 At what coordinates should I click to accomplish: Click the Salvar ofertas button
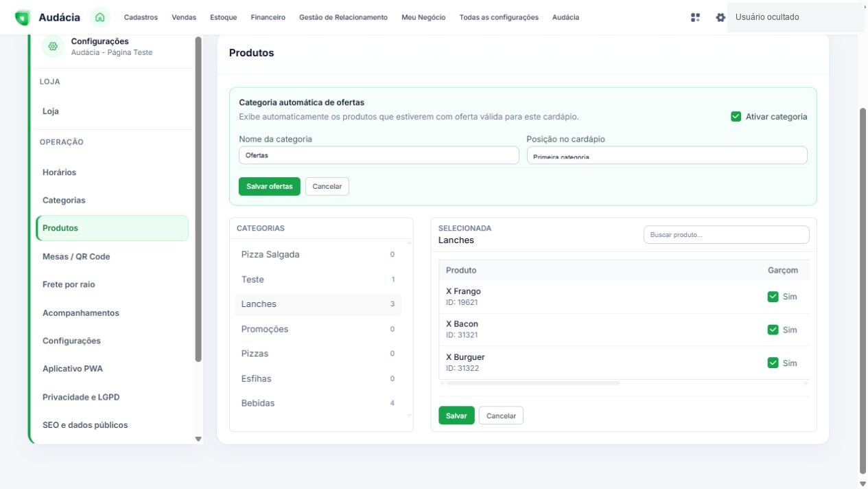270,187
